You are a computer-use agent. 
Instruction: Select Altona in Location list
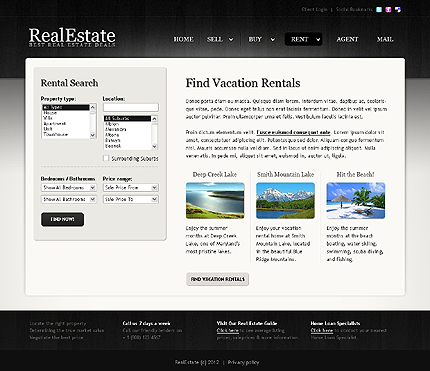(x=127, y=135)
